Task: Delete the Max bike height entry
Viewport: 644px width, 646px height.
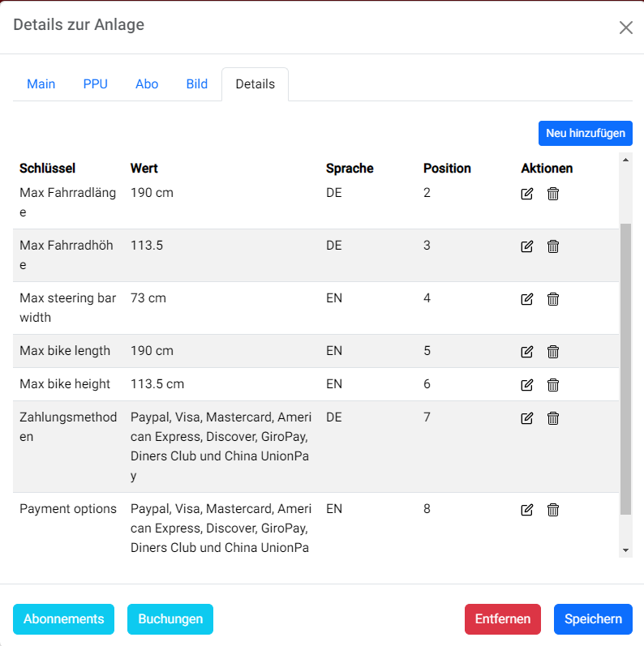Action: click(x=553, y=385)
